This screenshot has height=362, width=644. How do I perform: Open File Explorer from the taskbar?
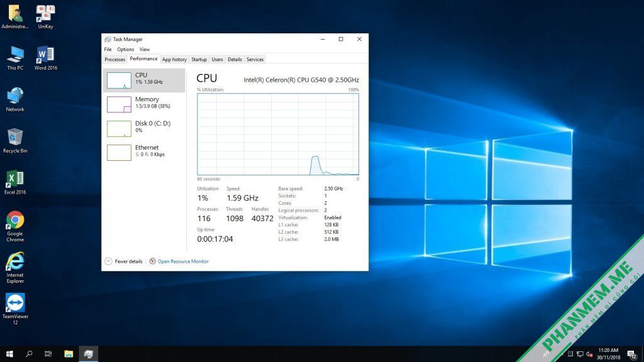click(69, 354)
